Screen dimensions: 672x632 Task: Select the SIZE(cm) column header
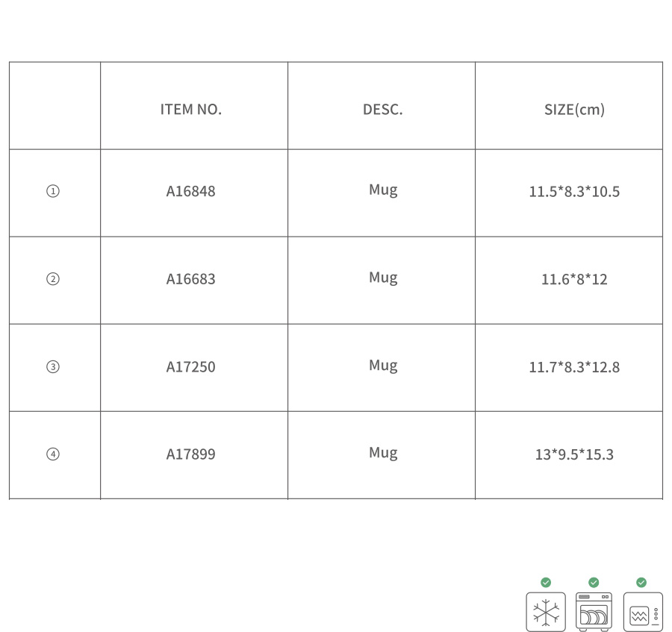(x=574, y=110)
